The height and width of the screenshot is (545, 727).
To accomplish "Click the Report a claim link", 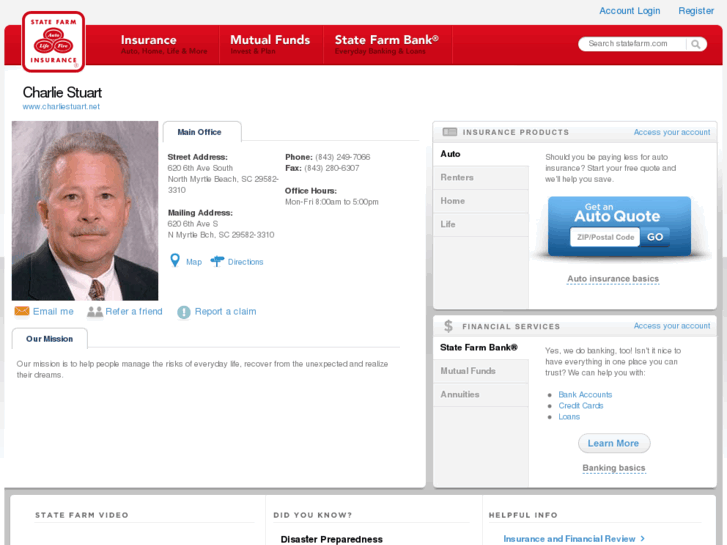I will [225, 311].
